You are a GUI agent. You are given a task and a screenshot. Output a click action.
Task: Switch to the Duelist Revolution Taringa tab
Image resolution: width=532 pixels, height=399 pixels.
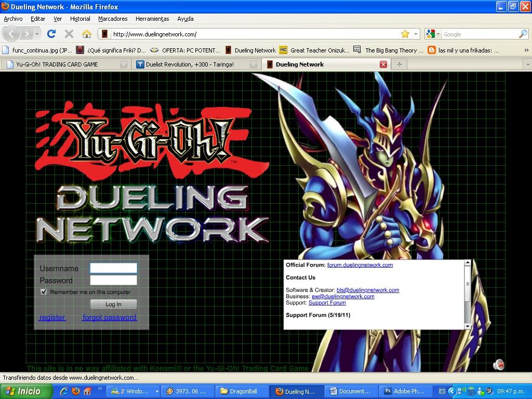click(x=196, y=64)
